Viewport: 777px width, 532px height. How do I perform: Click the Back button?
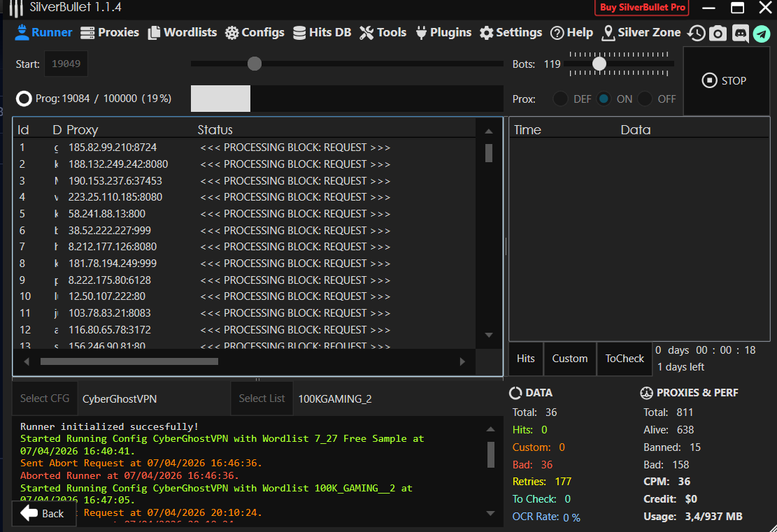[x=43, y=514]
